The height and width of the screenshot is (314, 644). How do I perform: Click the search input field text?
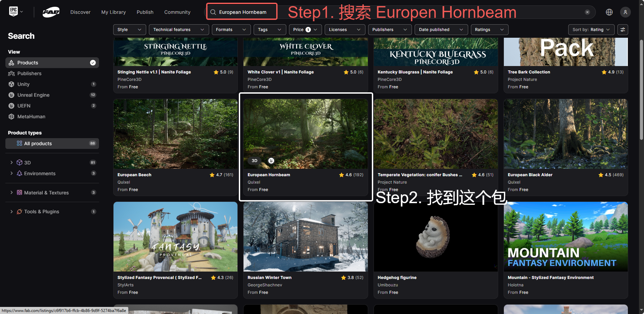[x=243, y=12]
